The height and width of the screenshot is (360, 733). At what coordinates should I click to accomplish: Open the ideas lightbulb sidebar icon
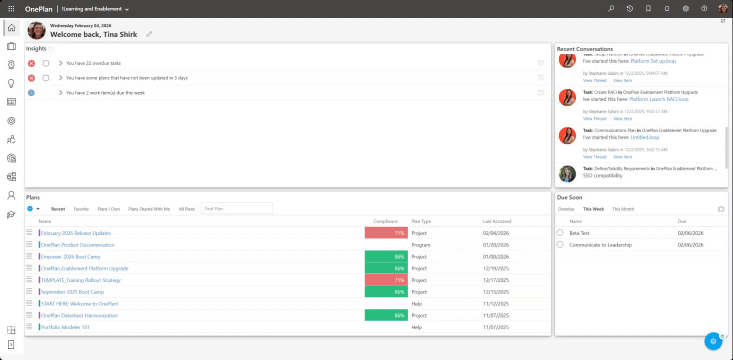pos(11,84)
